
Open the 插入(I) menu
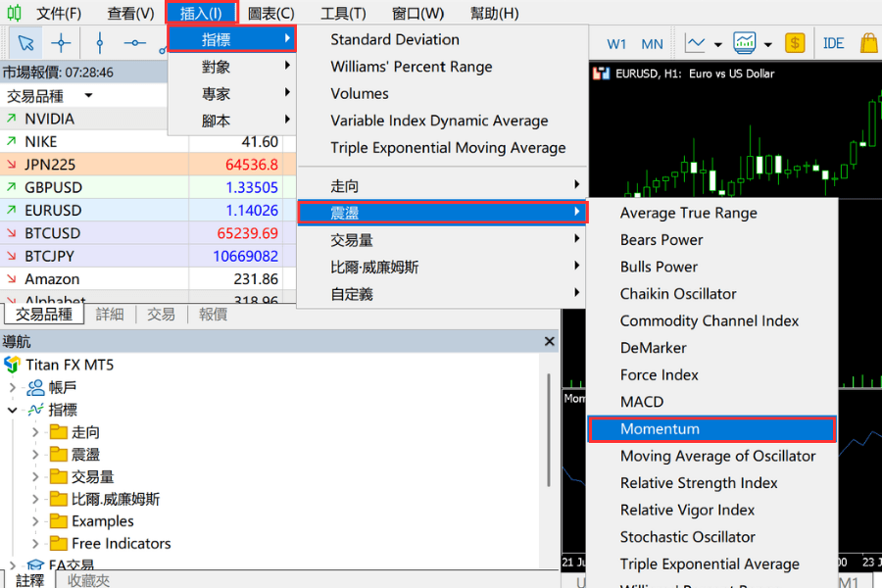201,13
